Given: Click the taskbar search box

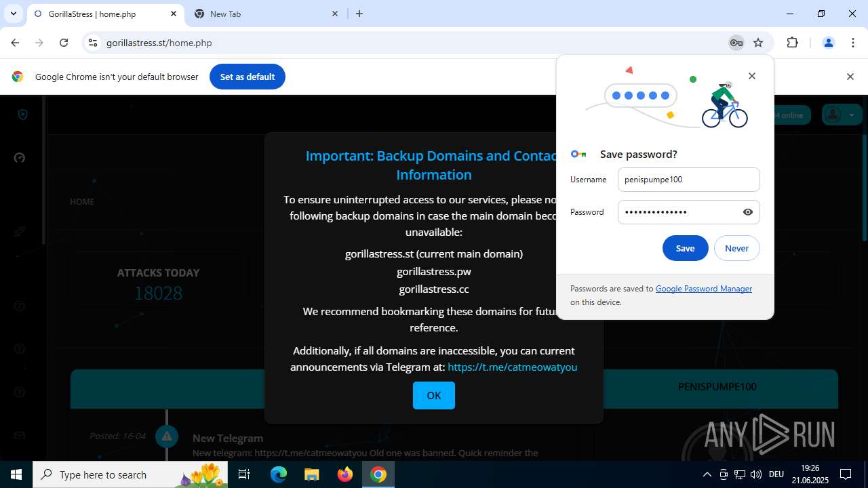Looking at the screenshot, I should click(x=132, y=474).
